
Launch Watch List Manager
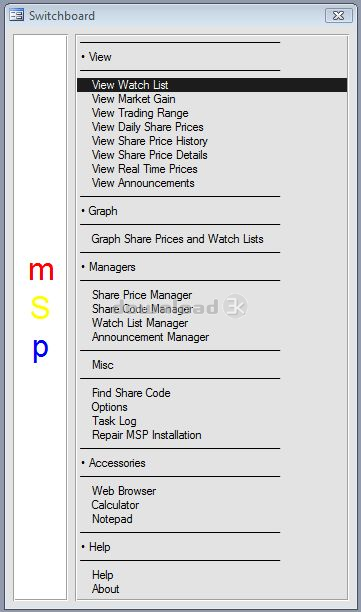140,323
